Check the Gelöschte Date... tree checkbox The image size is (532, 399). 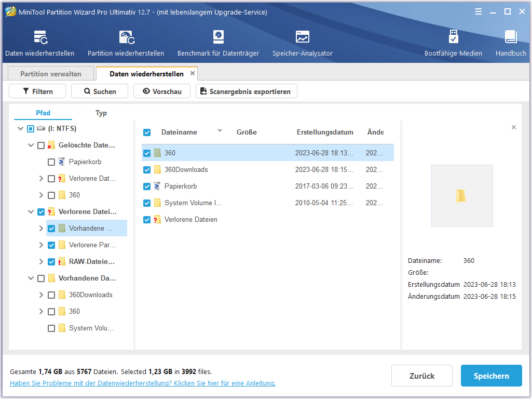(41, 145)
